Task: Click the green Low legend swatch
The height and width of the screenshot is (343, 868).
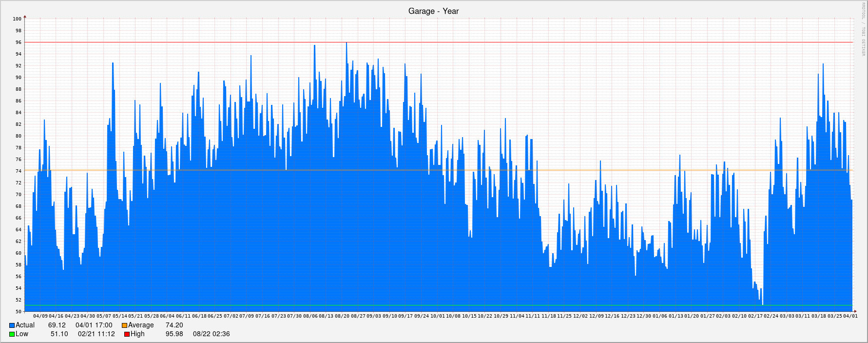Action: [x=12, y=334]
